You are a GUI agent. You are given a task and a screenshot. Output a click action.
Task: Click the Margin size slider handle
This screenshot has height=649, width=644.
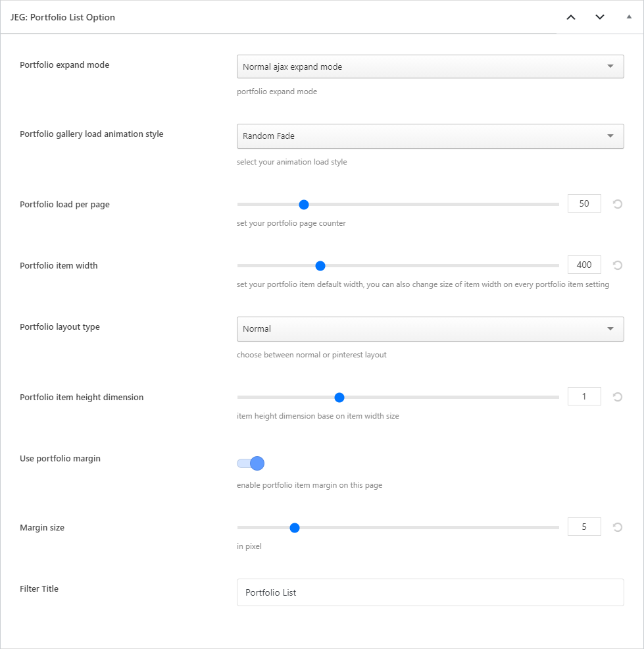pyautogui.click(x=295, y=528)
